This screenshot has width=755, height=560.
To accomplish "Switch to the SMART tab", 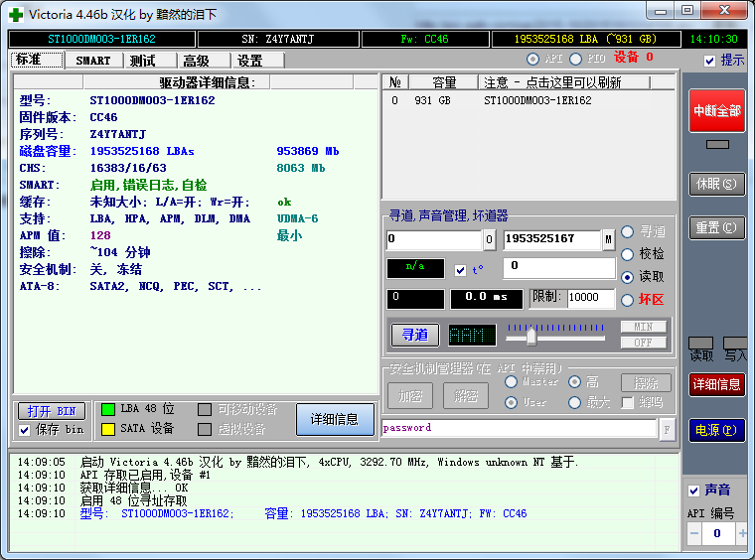I will [93, 61].
